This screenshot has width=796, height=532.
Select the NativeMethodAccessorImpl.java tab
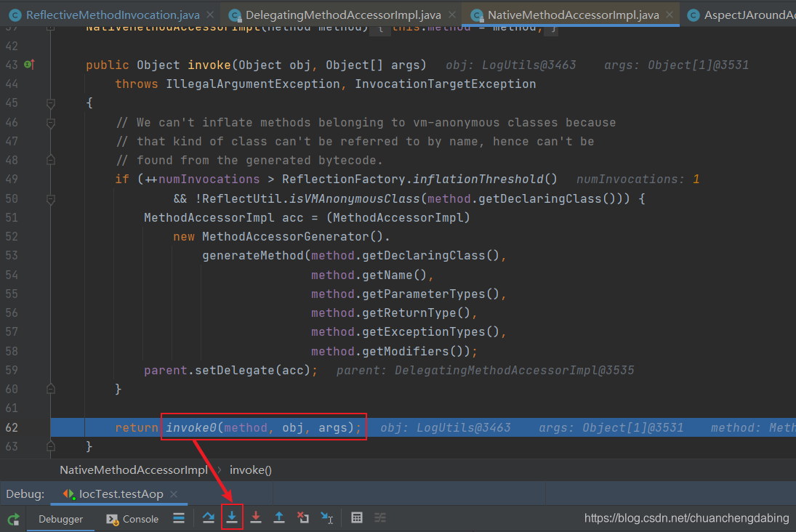click(x=573, y=15)
